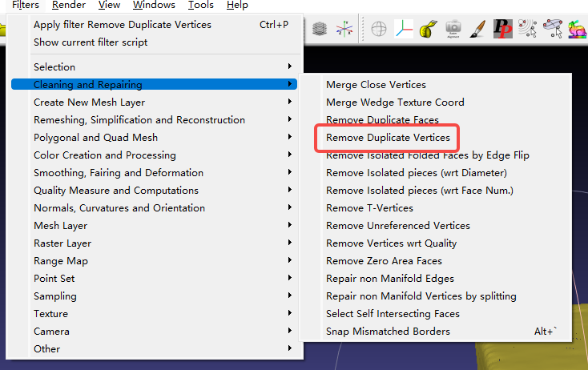This screenshot has height=370, width=588.
Task: Show the trackball sphere icon
Action: point(379,30)
